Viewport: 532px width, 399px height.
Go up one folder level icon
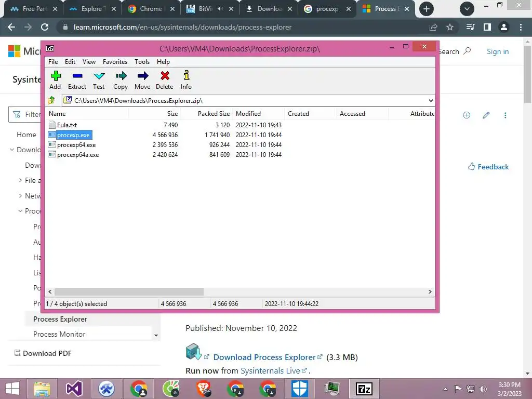click(x=51, y=100)
